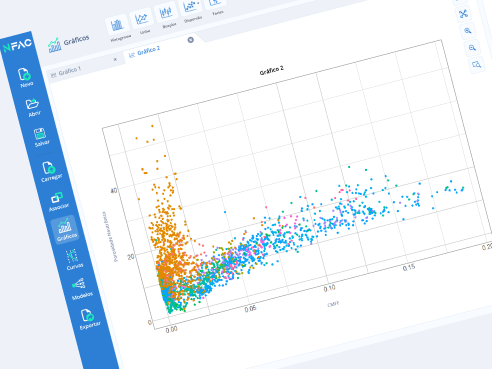Image resolution: width=492 pixels, height=369 pixels.
Task: Click the x-axis tick 0.00
Action: tap(171, 329)
